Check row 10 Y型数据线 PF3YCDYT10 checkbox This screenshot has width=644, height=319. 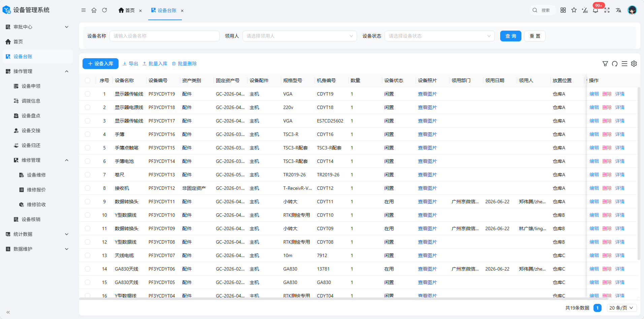click(88, 215)
